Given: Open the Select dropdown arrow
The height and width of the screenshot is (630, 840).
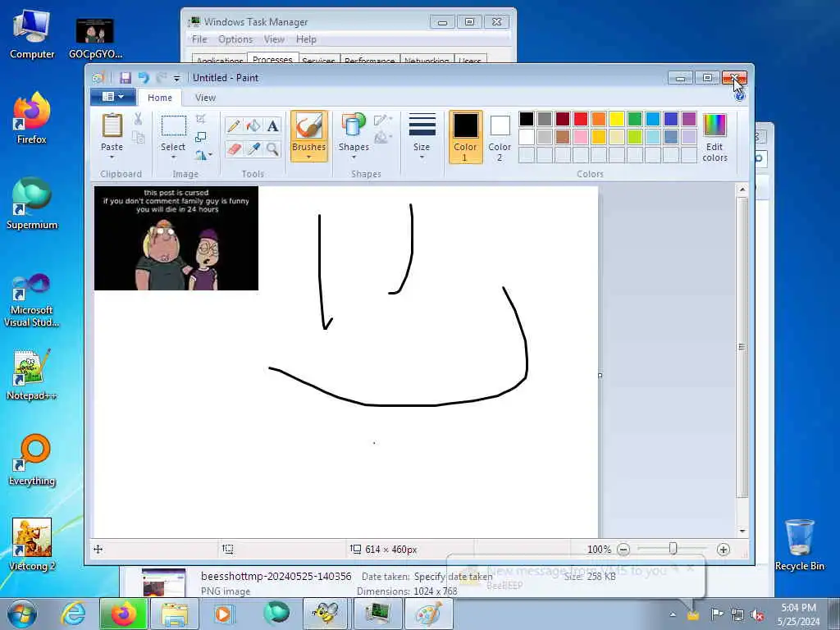Looking at the screenshot, I should (x=173, y=157).
